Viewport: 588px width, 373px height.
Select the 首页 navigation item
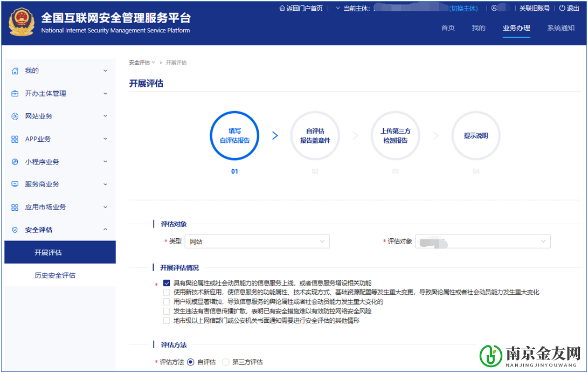tap(448, 27)
